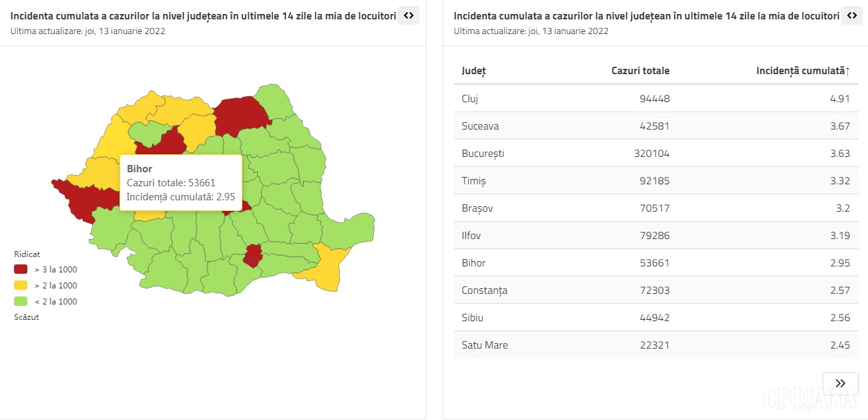
Task: Click embed code icon above the table
Action: pos(851,15)
